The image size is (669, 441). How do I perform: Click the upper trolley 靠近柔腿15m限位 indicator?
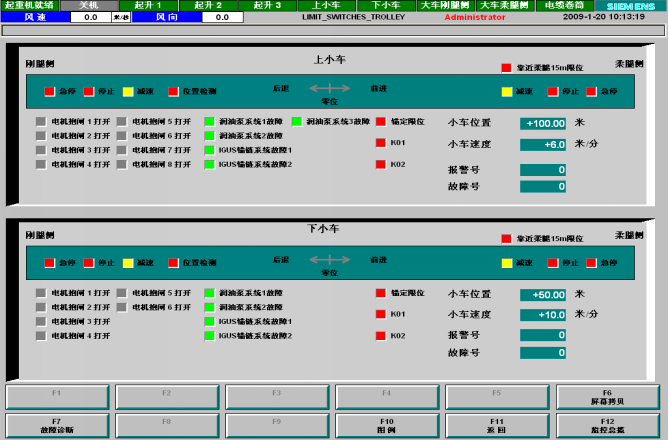[506, 69]
